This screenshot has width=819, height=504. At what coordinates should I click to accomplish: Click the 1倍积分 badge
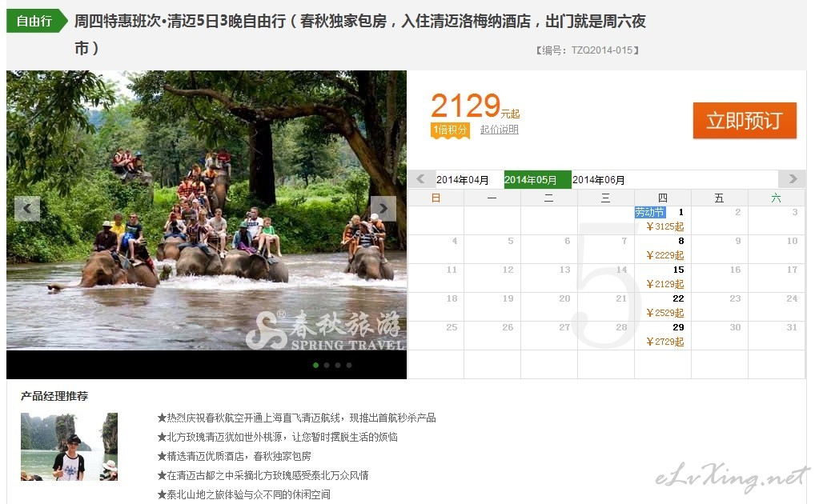450,130
